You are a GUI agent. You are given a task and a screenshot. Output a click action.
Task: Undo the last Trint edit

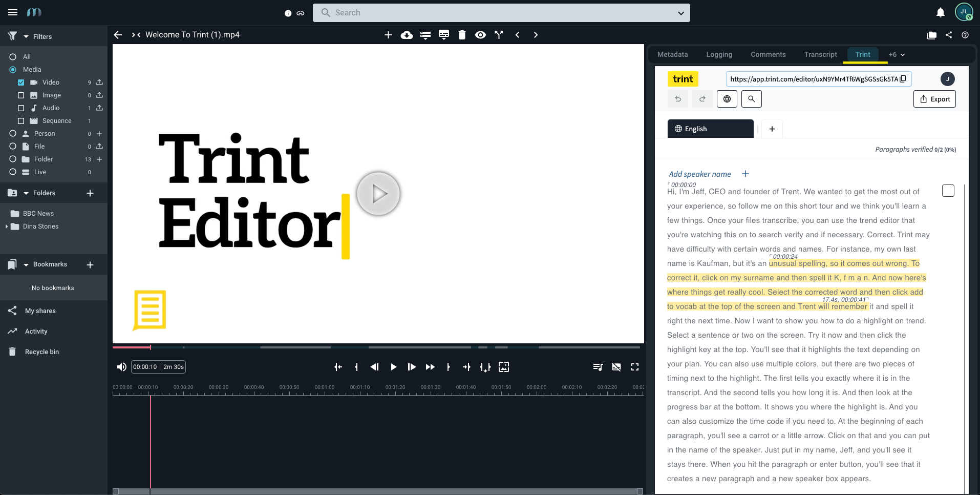pos(678,99)
